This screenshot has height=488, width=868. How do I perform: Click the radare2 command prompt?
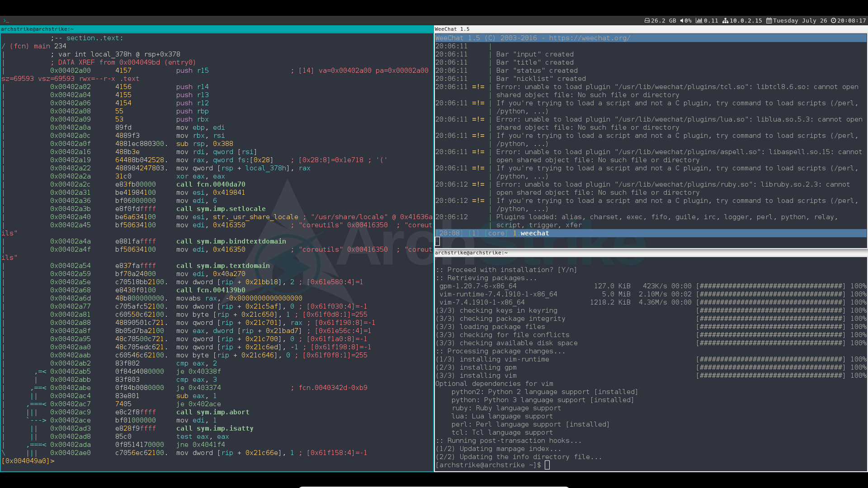pyautogui.click(x=28, y=461)
